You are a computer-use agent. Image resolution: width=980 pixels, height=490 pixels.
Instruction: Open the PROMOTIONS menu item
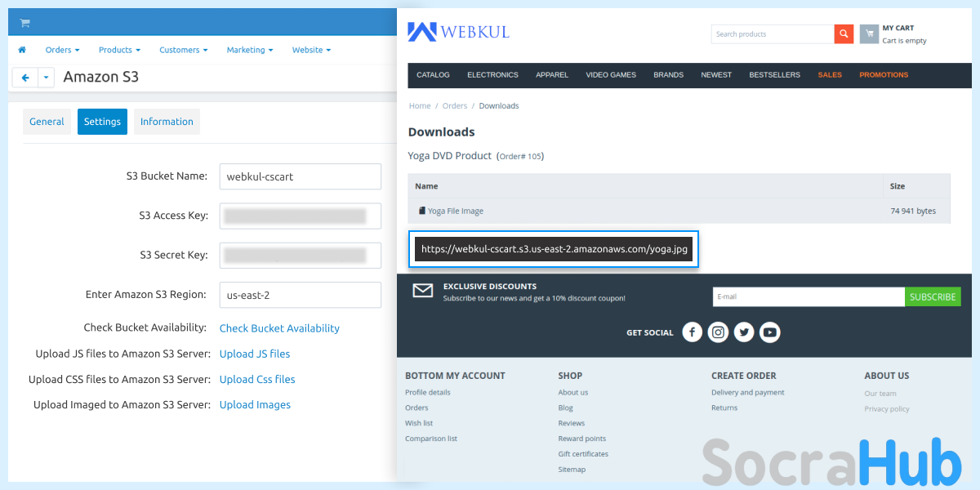pos(884,75)
